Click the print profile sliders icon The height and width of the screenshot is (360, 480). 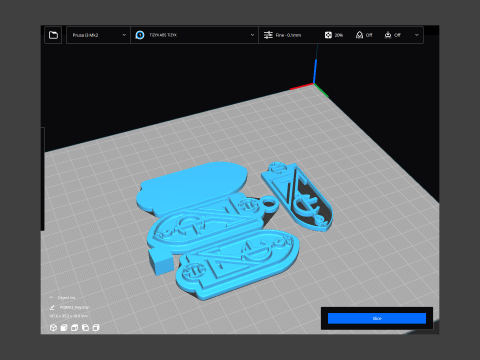(268, 35)
